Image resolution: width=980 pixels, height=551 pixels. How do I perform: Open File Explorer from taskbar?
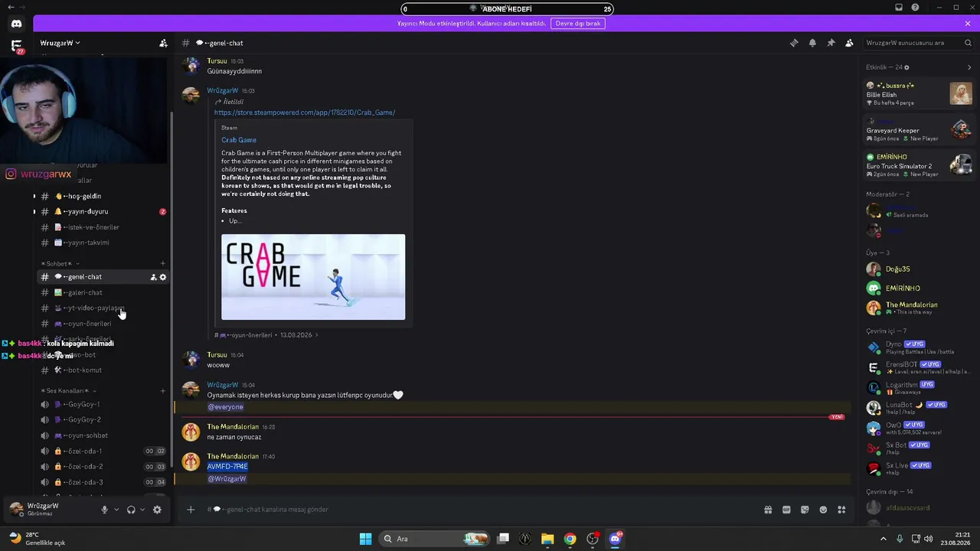coord(547,539)
